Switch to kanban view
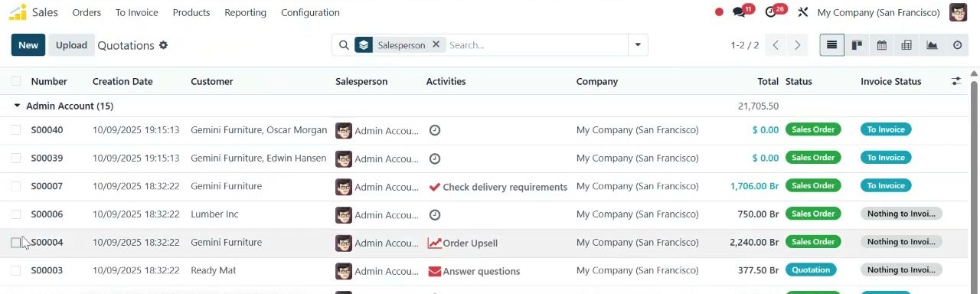Image resolution: width=980 pixels, height=294 pixels. pyautogui.click(x=857, y=45)
